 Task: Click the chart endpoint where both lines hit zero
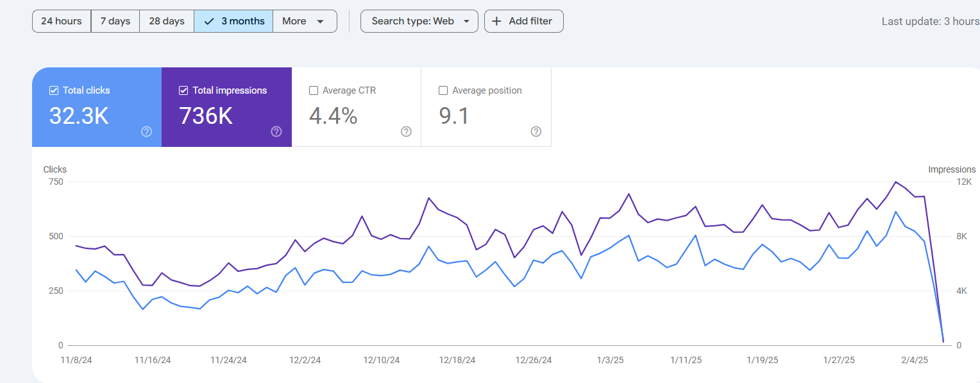coord(943,341)
